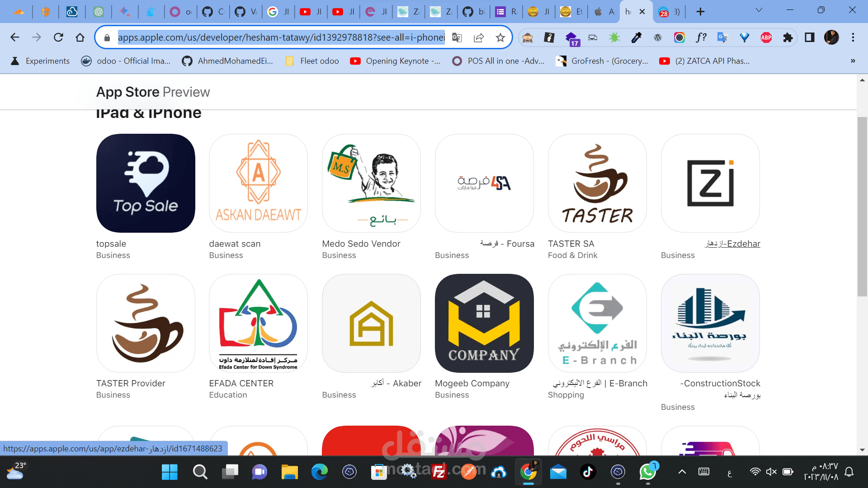Open a new browser tab

point(700,12)
